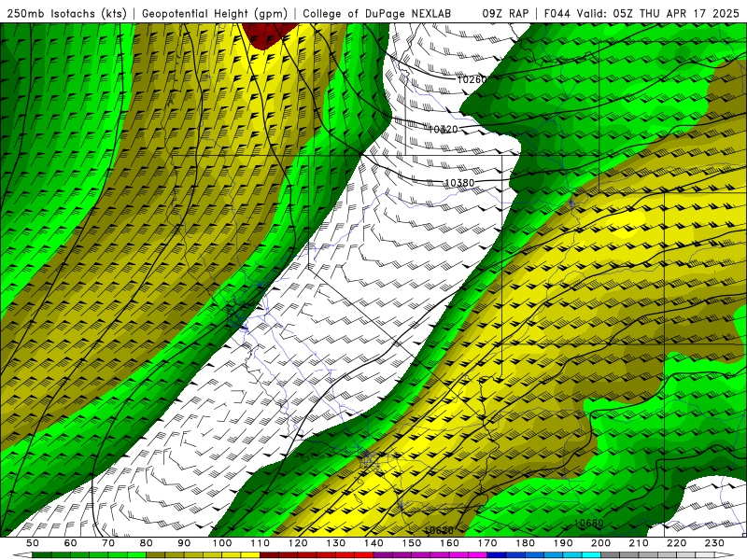The width and height of the screenshot is (747, 560).
Task: Click the 'F044' forecast hour text
Action: tap(557, 14)
